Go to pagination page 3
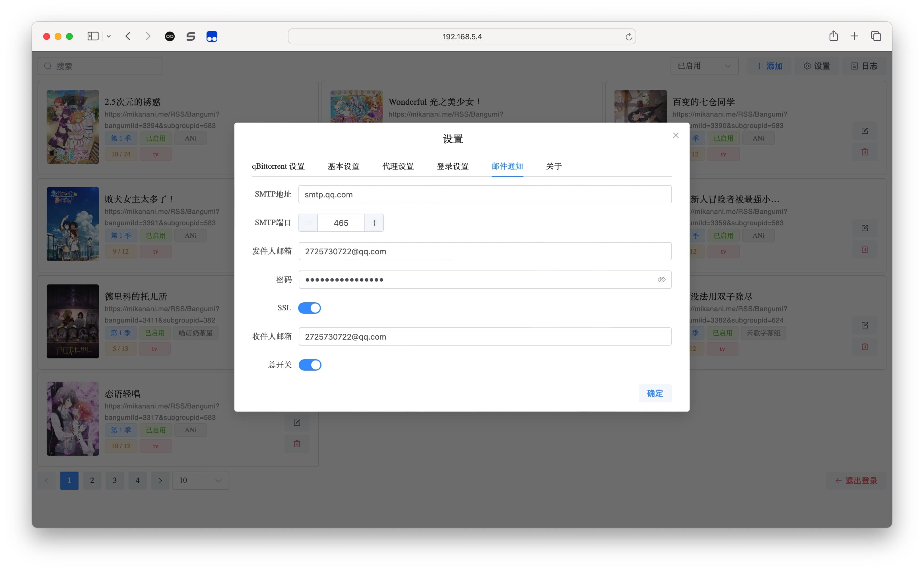This screenshot has width=924, height=570. [115, 481]
